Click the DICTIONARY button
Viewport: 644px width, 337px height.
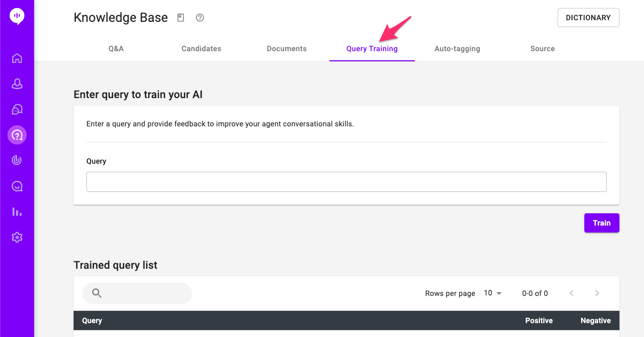(589, 18)
